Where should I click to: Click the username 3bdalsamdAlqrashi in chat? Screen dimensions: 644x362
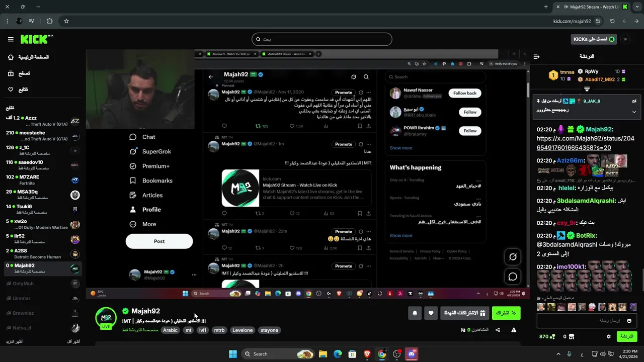[586, 201]
